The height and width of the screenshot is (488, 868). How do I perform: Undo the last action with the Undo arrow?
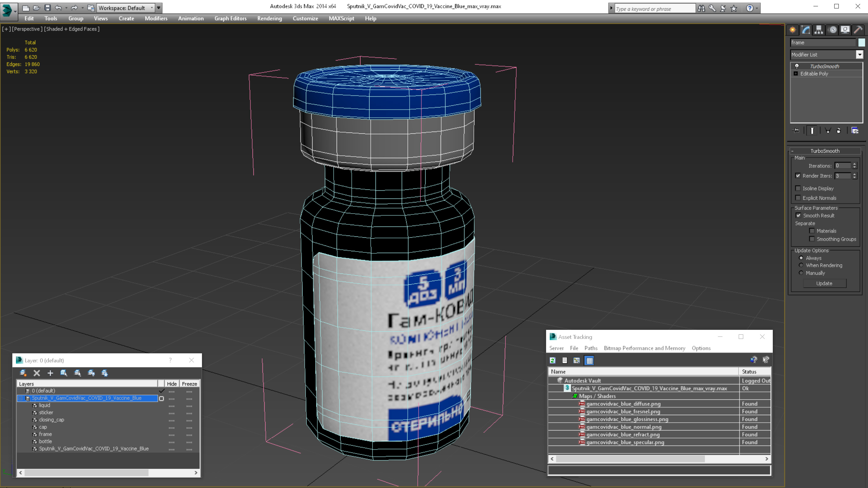point(58,8)
